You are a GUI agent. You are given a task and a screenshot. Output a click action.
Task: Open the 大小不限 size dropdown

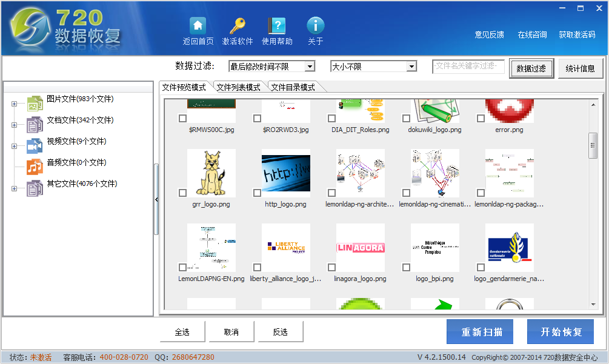(411, 67)
